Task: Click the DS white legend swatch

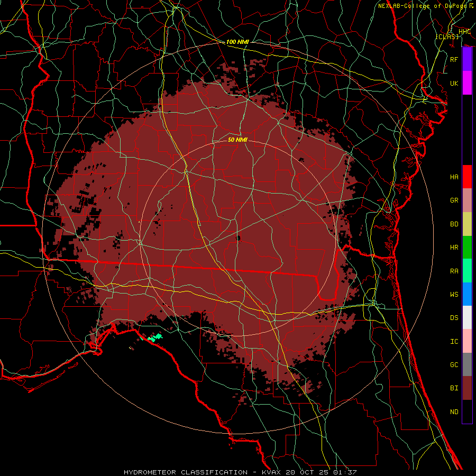Action: click(x=467, y=317)
